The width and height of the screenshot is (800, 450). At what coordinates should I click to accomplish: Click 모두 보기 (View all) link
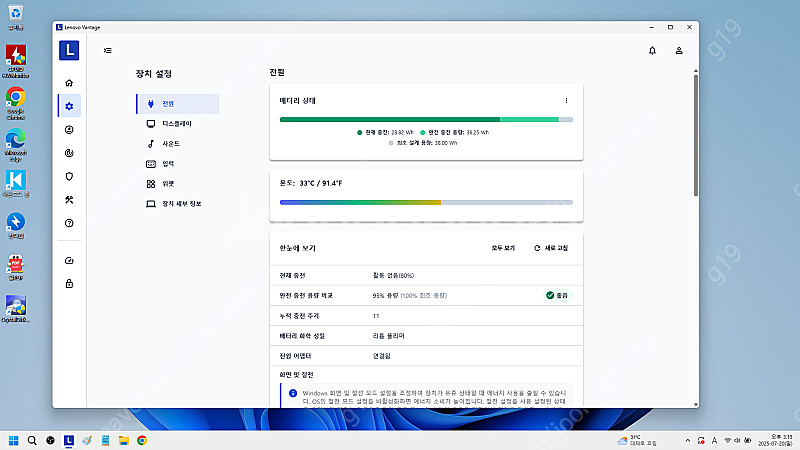503,248
